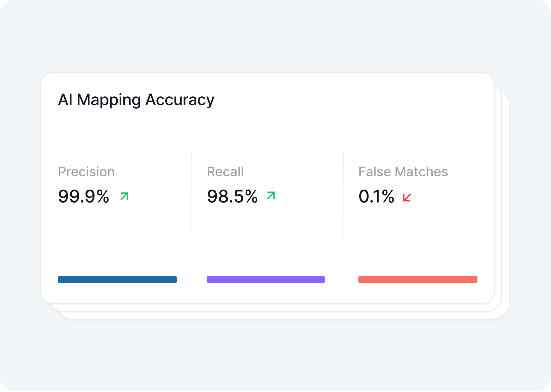Click the AI Mapping Accuracy title

tap(136, 100)
